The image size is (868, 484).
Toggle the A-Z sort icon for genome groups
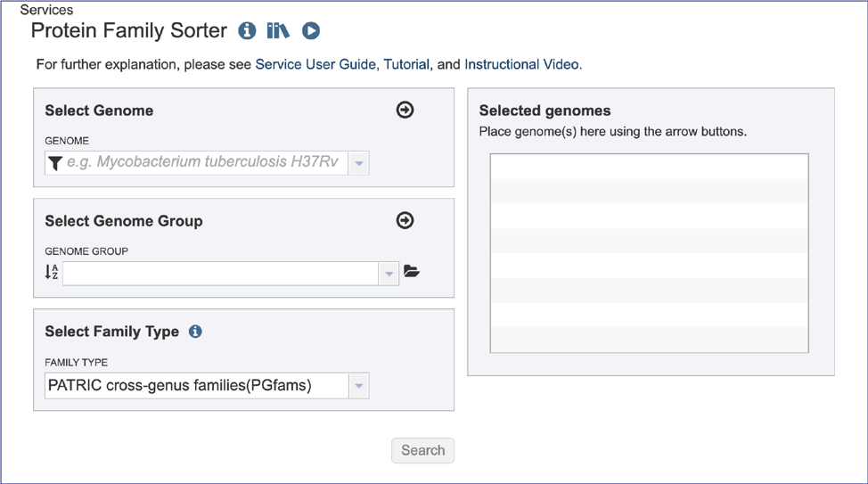click(52, 272)
